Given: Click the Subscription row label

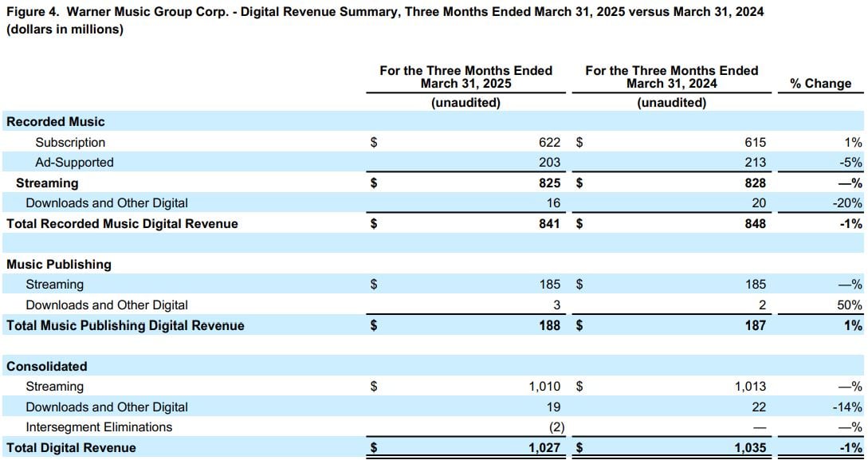Looking at the screenshot, I should tap(70, 143).
